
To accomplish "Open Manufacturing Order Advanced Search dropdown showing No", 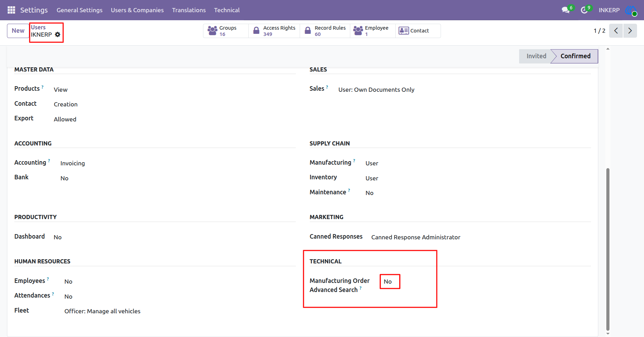I will [x=388, y=282].
